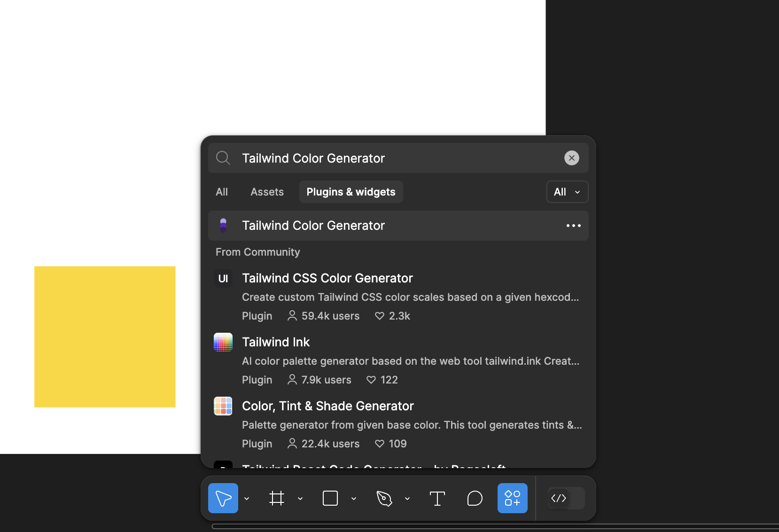Image resolution: width=779 pixels, height=532 pixels.
Task: Switch to the Assets tab
Action: [267, 192]
